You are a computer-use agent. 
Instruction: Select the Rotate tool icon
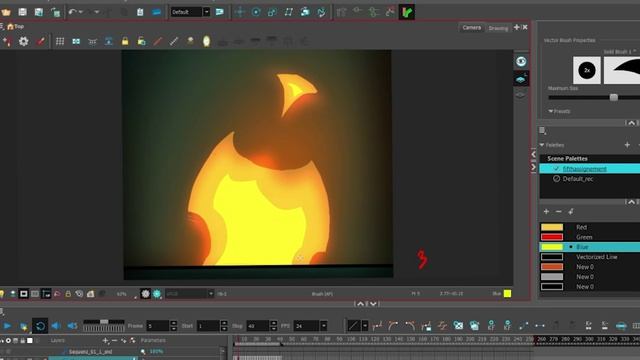pyautogui.click(x=256, y=12)
